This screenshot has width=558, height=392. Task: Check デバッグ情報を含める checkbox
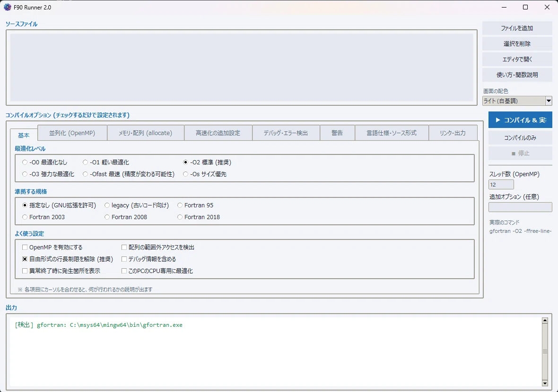pos(149,259)
